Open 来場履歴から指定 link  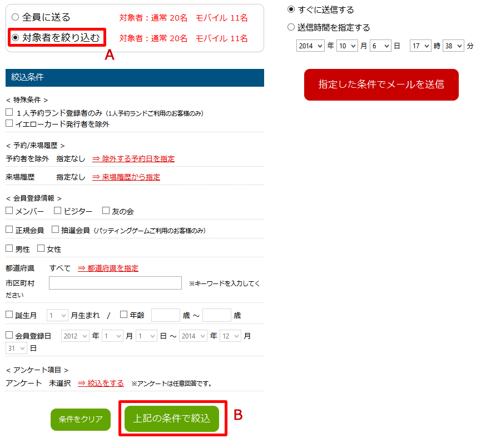coord(126,177)
